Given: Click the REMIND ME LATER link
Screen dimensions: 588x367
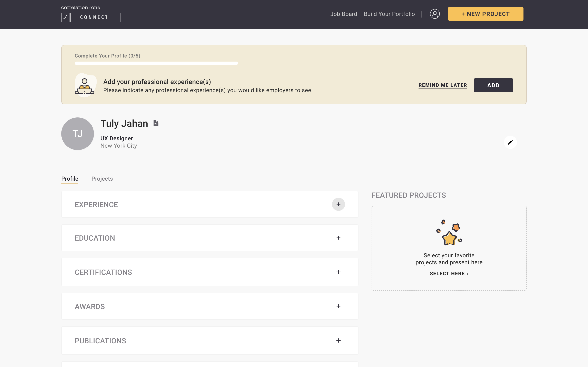Looking at the screenshot, I should pos(442,85).
